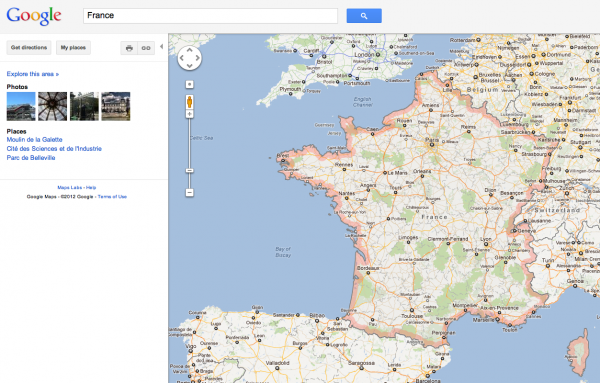Open Maps Labs link
This screenshot has width=600, height=383.
pyautogui.click(x=70, y=187)
